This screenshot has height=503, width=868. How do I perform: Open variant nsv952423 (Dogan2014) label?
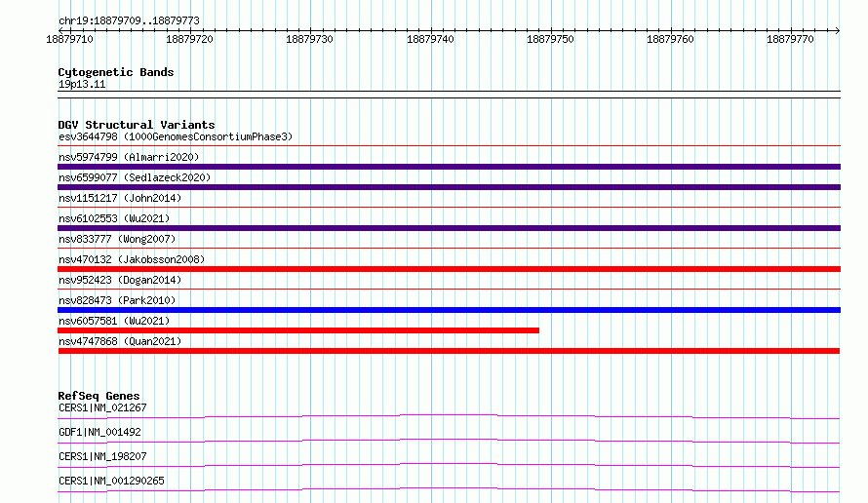tap(120, 280)
